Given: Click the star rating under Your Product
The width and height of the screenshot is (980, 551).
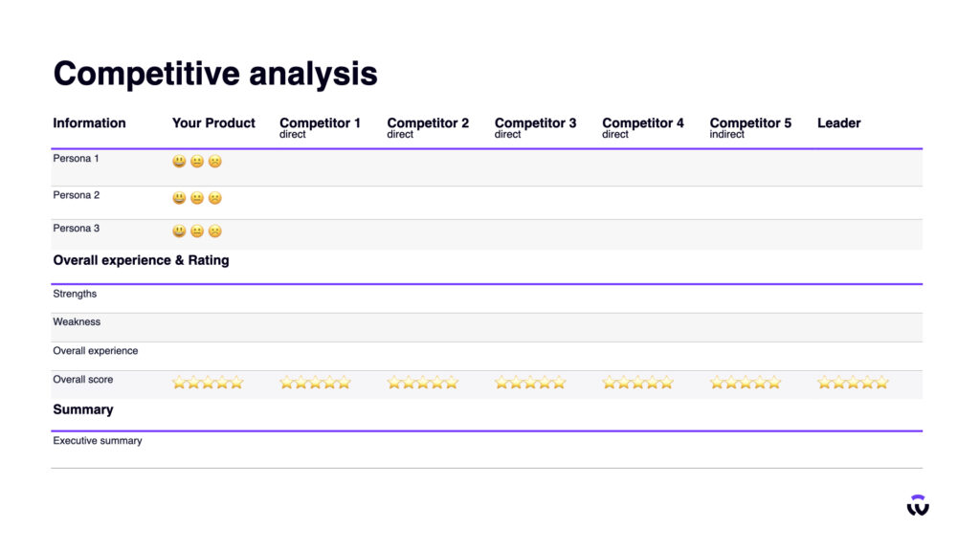Looking at the screenshot, I should point(208,383).
